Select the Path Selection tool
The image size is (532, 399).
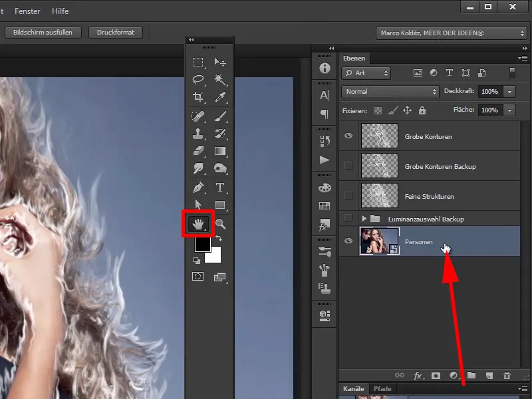[198, 205]
